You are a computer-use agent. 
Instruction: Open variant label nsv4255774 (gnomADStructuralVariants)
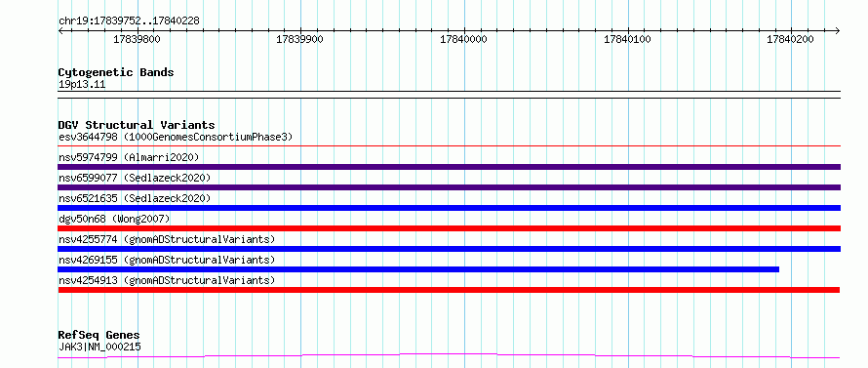tap(167, 239)
